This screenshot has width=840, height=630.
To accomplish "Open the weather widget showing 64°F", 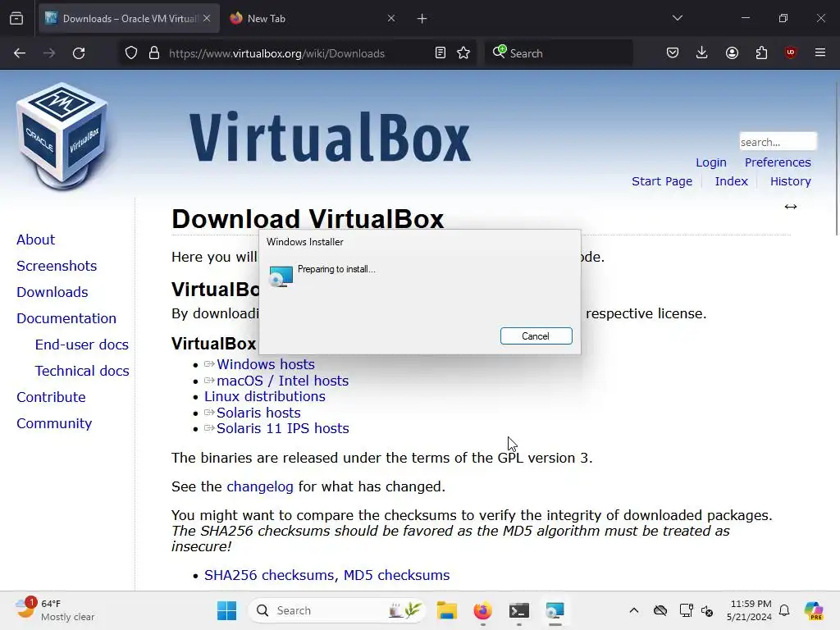I will coord(55,610).
